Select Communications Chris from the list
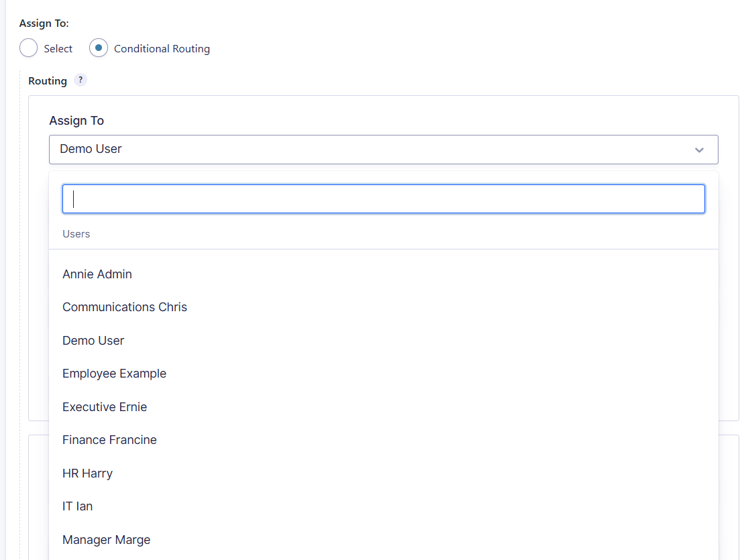Image resolution: width=746 pixels, height=560 pixels. point(125,307)
